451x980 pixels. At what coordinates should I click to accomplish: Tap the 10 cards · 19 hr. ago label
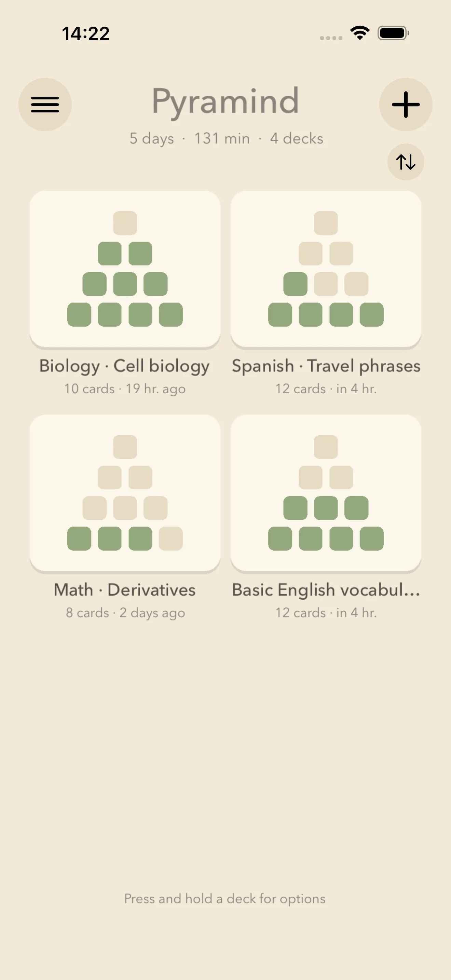point(125,389)
